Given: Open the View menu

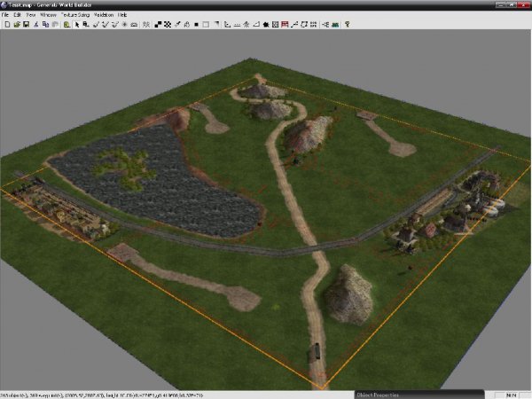Looking at the screenshot, I should pos(31,15).
